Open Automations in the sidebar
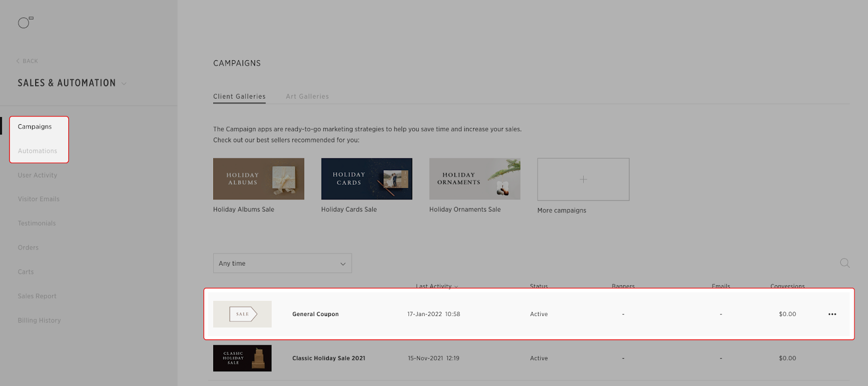868x386 pixels. coord(37,151)
